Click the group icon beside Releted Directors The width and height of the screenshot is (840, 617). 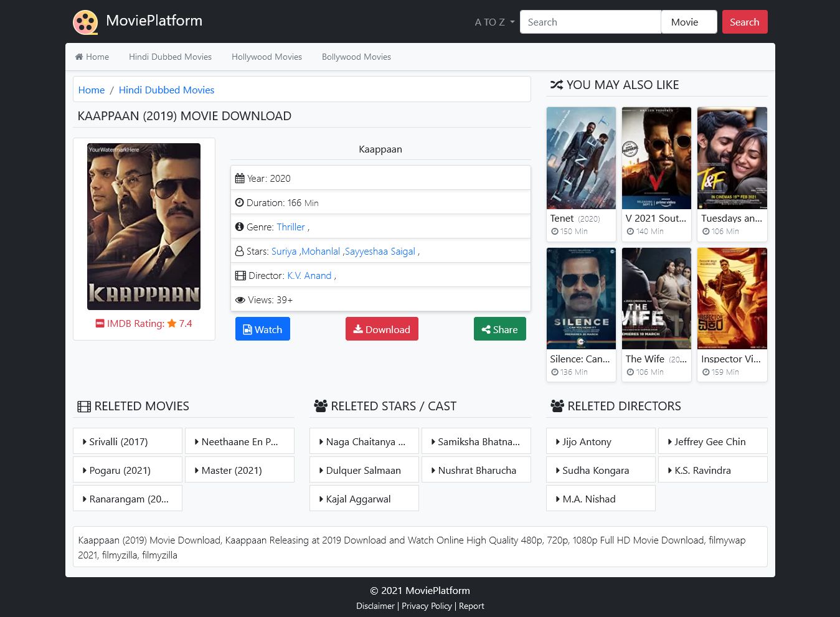click(557, 407)
